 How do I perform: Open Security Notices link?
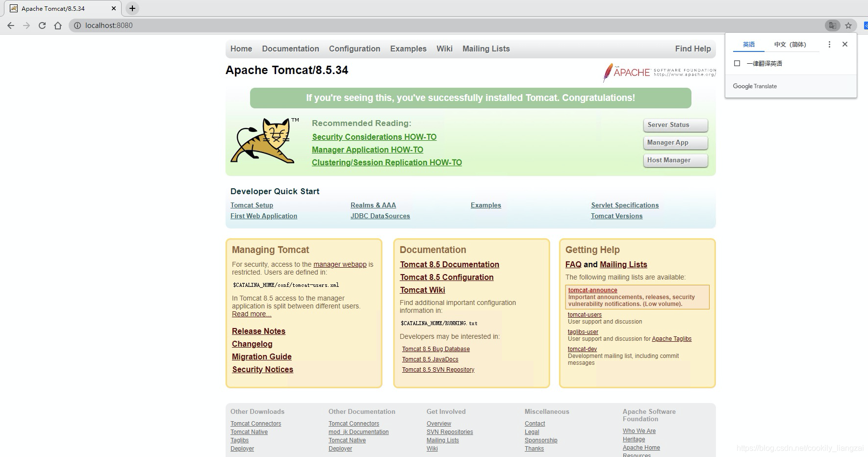tap(262, 370)
